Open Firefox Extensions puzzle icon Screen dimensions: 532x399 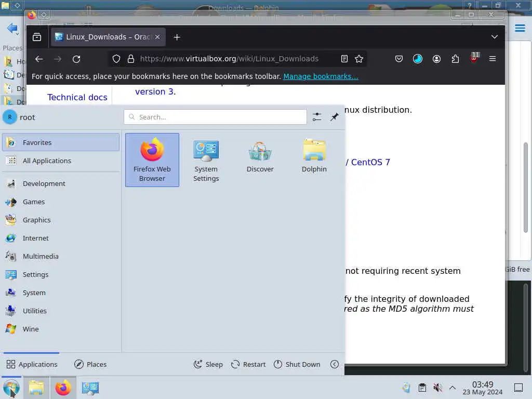pos(455,59)
